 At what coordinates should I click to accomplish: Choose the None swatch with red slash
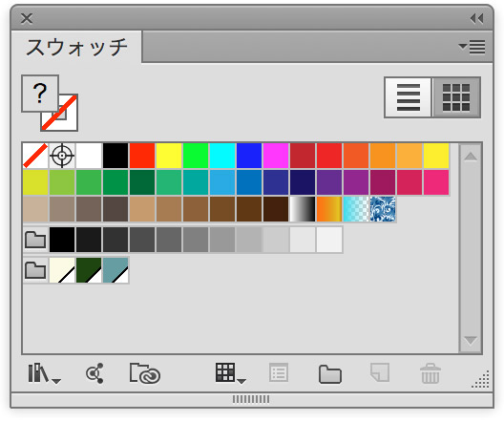pyautogui.click(x=35, y=156)
